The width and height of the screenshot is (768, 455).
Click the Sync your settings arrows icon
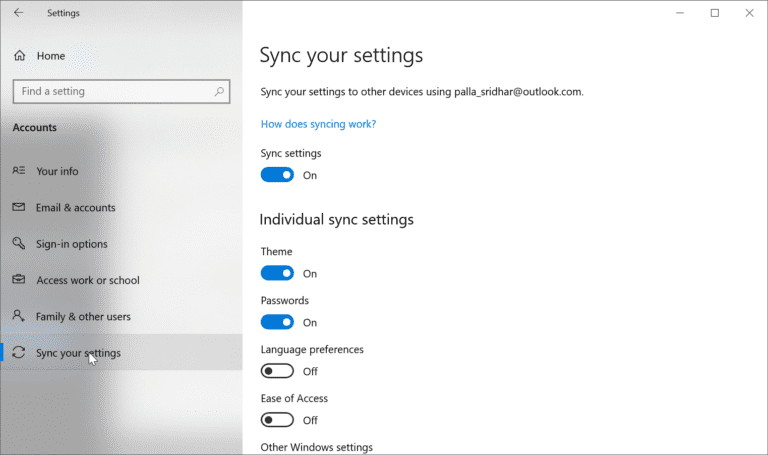pos(18,353)
